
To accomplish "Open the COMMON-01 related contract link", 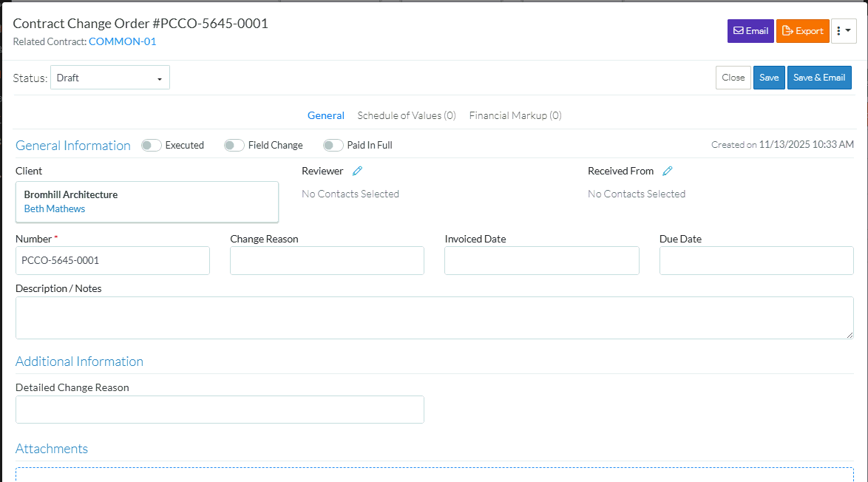I will pos(122,41).
